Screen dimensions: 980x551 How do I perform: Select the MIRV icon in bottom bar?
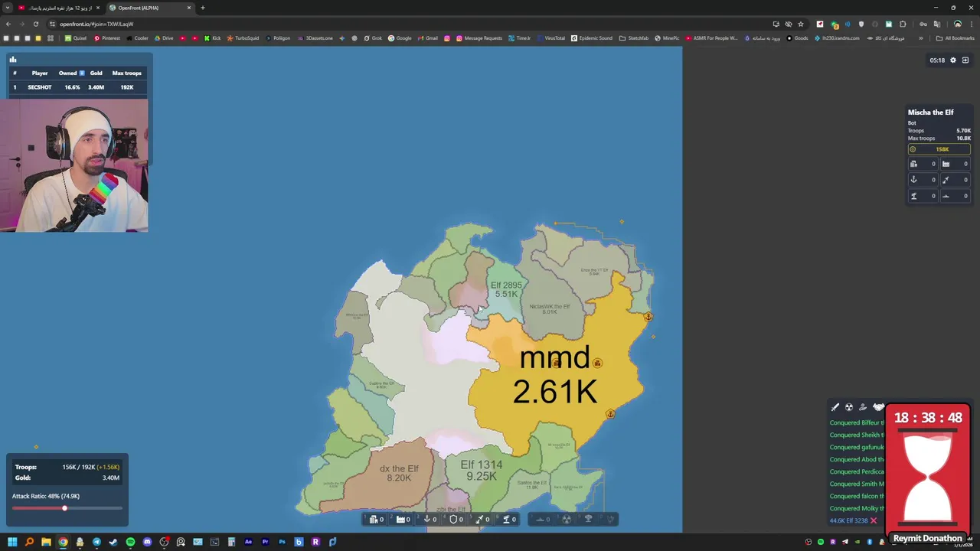tap(610, 520)
